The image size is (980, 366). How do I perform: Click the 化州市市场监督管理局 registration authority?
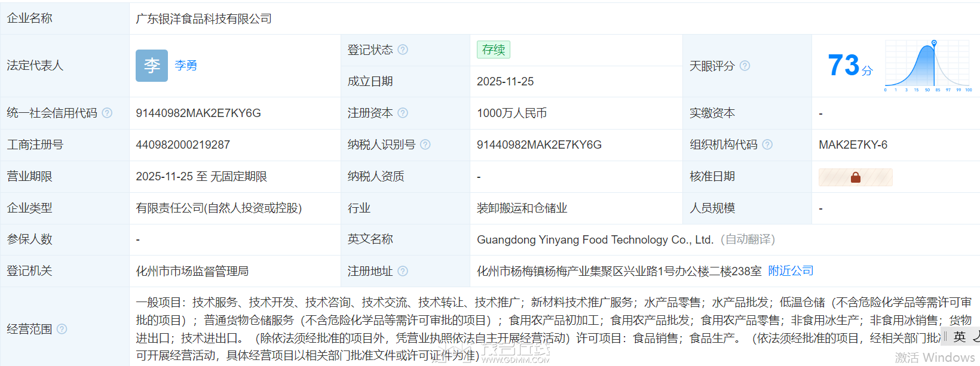[192, 271]
